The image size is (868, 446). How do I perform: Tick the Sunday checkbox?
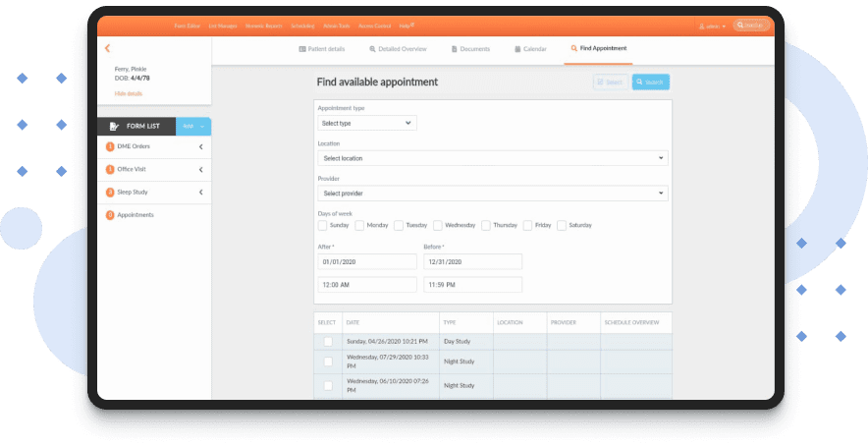pos(322,226)
